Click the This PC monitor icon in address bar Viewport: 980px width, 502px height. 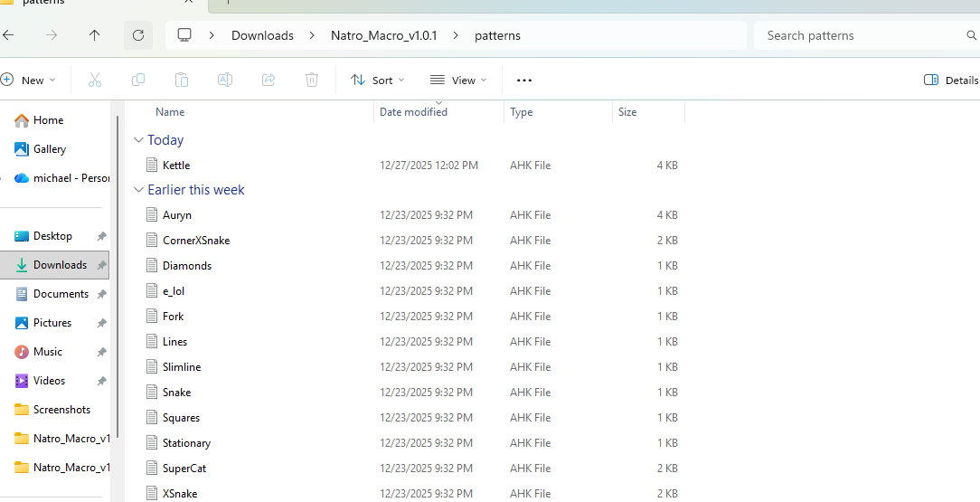point(184,35)
